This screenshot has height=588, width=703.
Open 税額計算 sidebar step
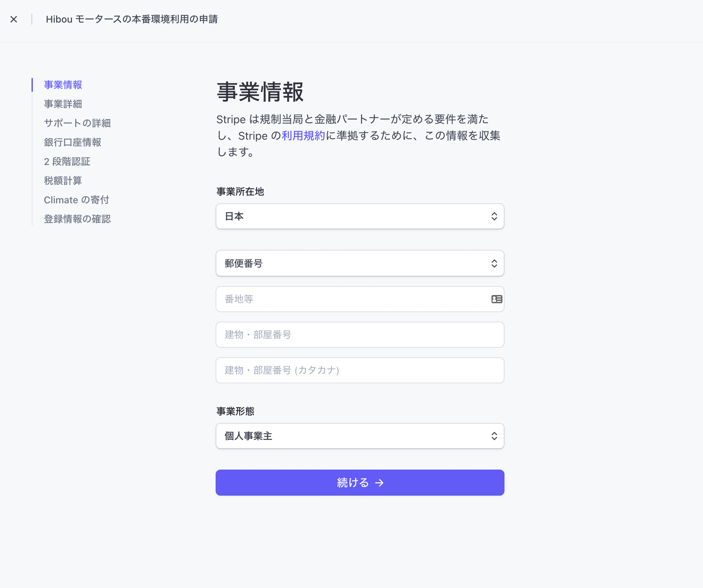click(x=63, y=181)
